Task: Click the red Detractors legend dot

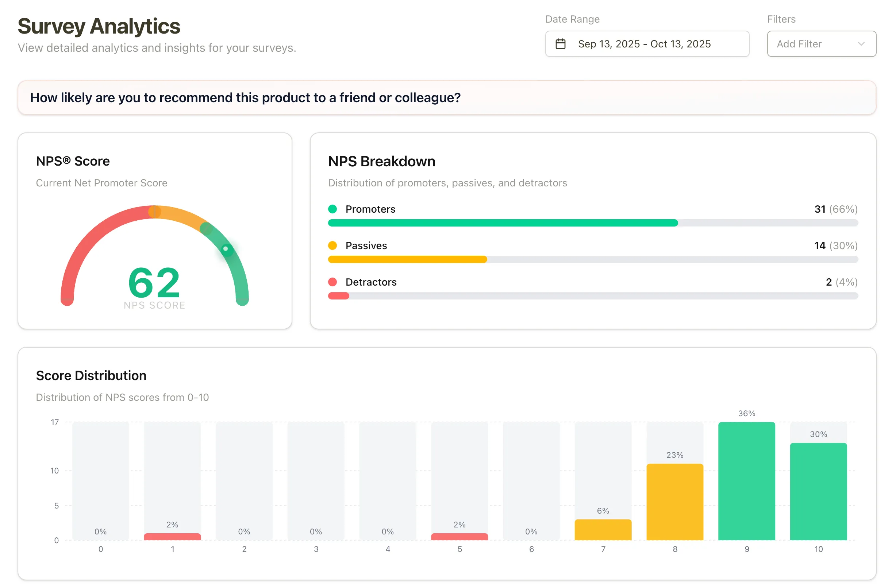Action: [333, 282]
